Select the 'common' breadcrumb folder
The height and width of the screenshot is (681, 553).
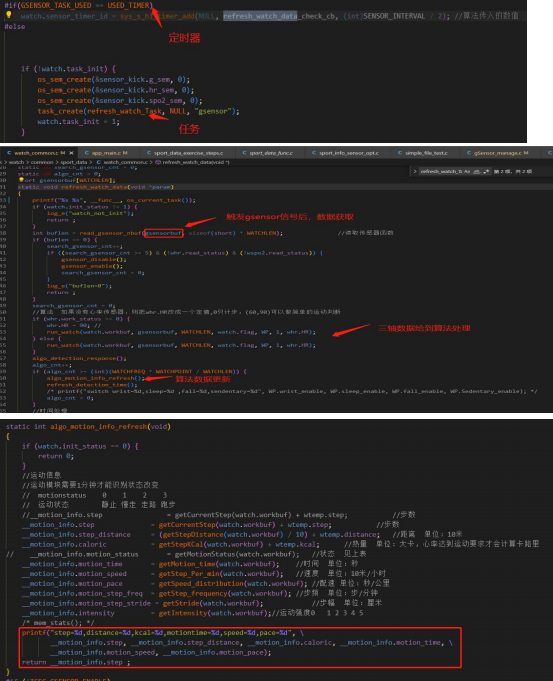click(42, 162)
